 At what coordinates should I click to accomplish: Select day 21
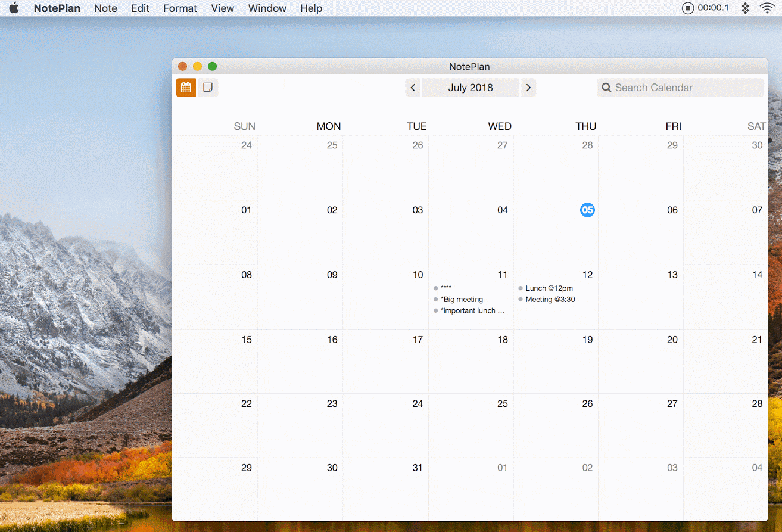[757, 340]
